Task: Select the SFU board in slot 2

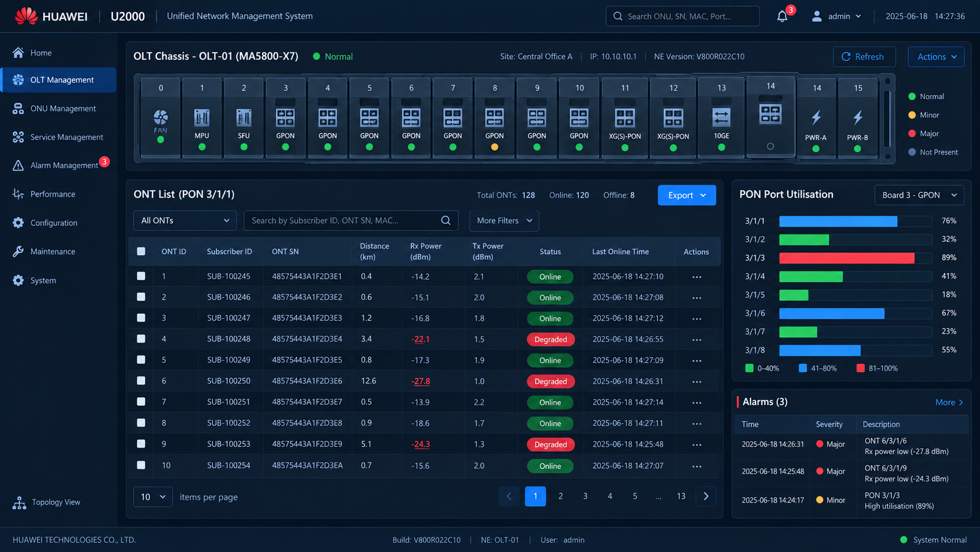Action: click(x=244, y=118)
